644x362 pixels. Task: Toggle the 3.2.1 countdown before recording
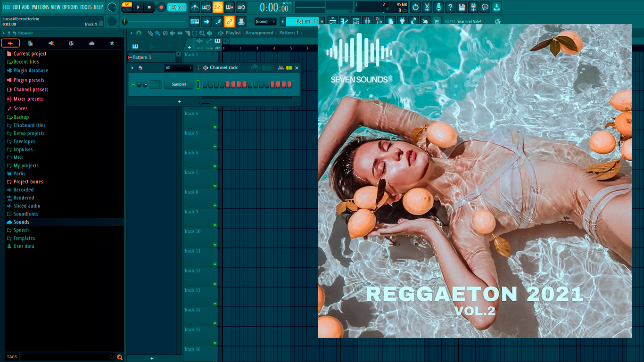pyautogui.click(x=218, y=7)
